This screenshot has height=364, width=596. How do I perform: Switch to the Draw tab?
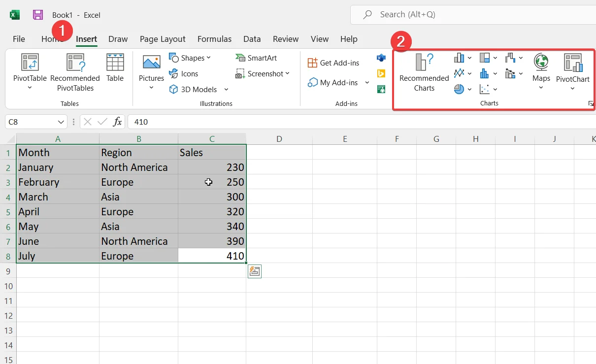click(118, 39)
